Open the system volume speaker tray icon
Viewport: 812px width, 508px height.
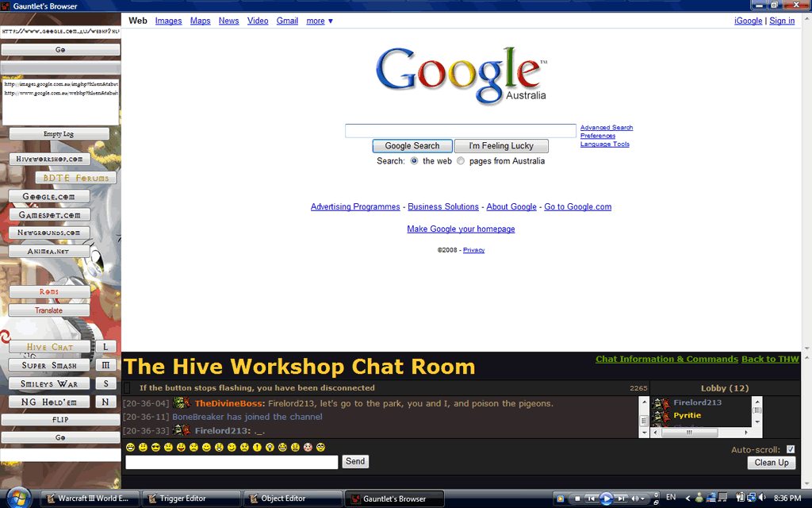click(762, 498)
